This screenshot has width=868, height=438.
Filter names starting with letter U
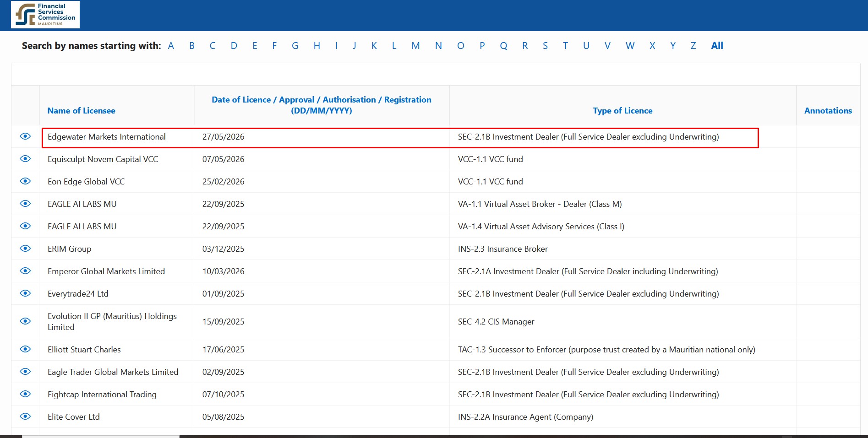coord(586,46)
